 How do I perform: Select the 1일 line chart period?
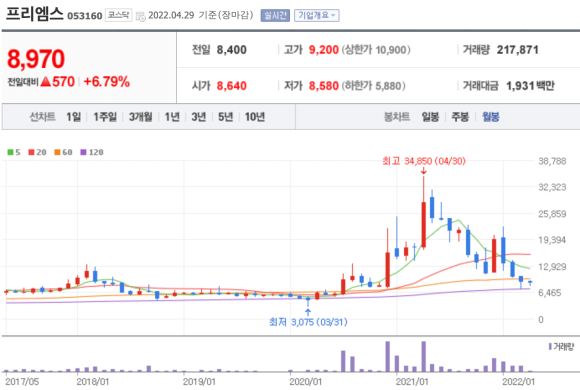tap(73, 117)
